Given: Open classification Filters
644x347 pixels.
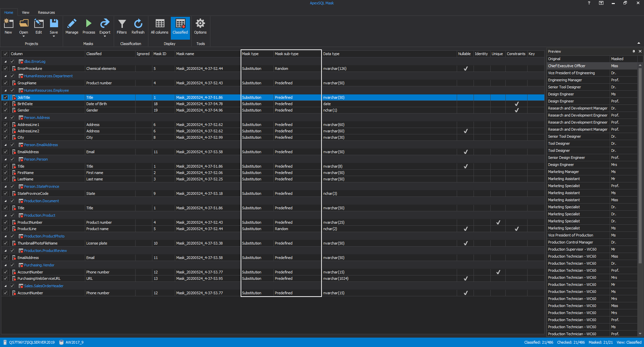Looking at the screenshot, I should tap(121, 27).
